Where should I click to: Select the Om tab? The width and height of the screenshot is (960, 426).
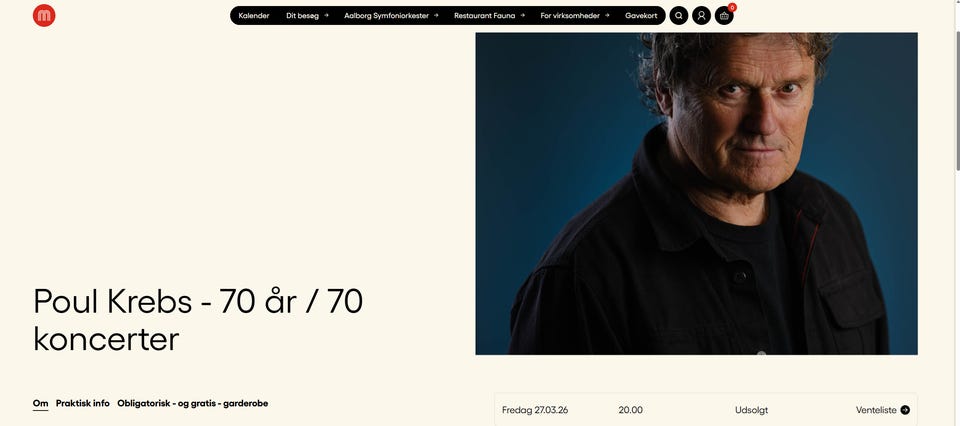[x=40, y=403]
